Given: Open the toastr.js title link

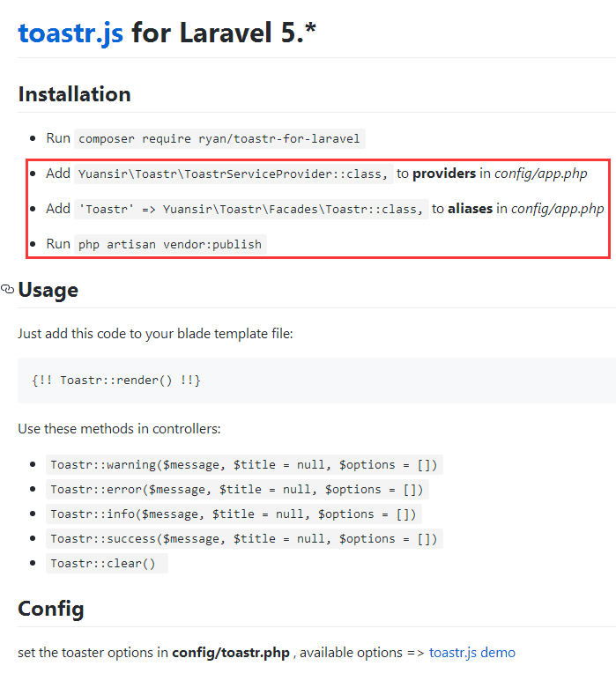Looking at the screenshot, I should [x=71, y=33].
